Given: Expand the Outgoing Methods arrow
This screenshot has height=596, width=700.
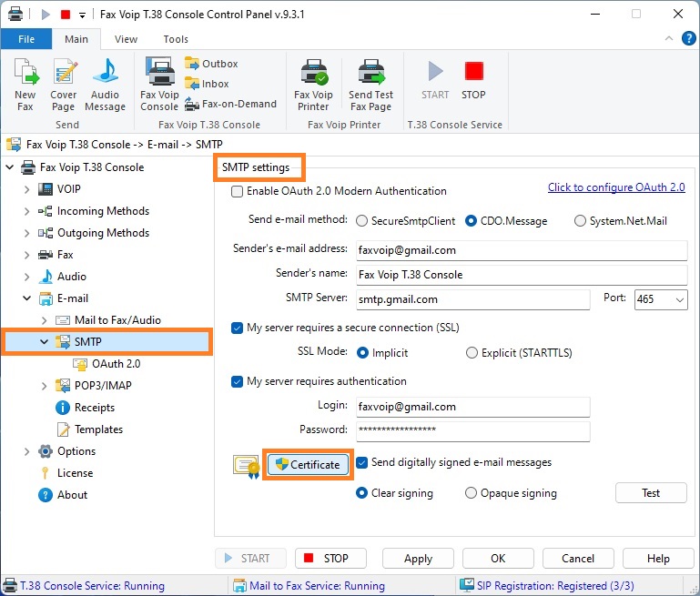Looking at the screenshot, I should [x=26, y=233].
